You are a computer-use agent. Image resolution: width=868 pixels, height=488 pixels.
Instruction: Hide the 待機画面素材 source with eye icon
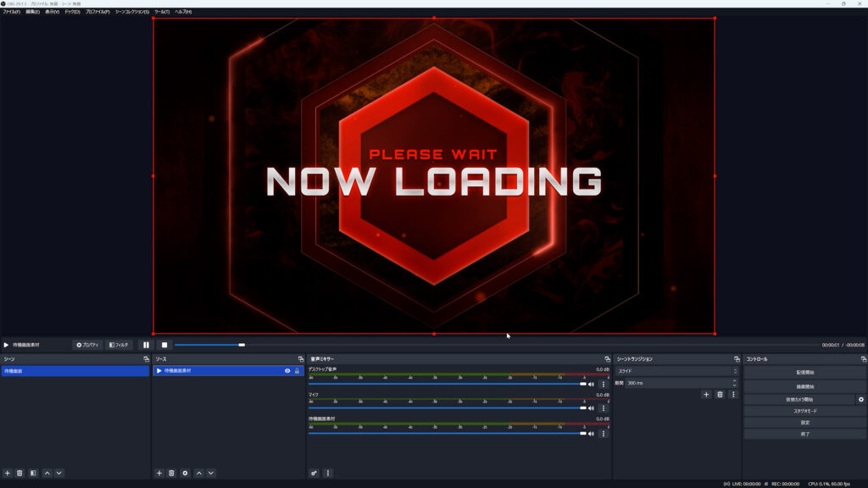click(287, 371)
